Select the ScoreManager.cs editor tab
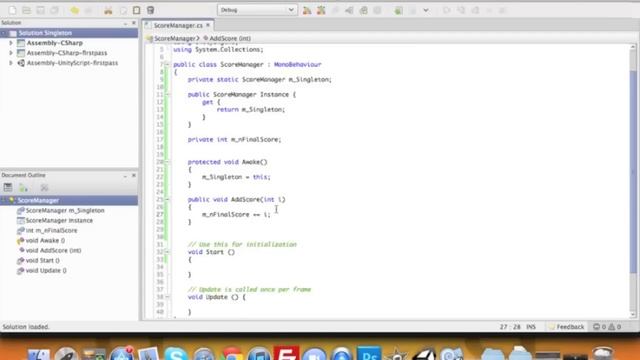This screenshot has height=360, width=640. pyautogui.click(x=178, y=25)
